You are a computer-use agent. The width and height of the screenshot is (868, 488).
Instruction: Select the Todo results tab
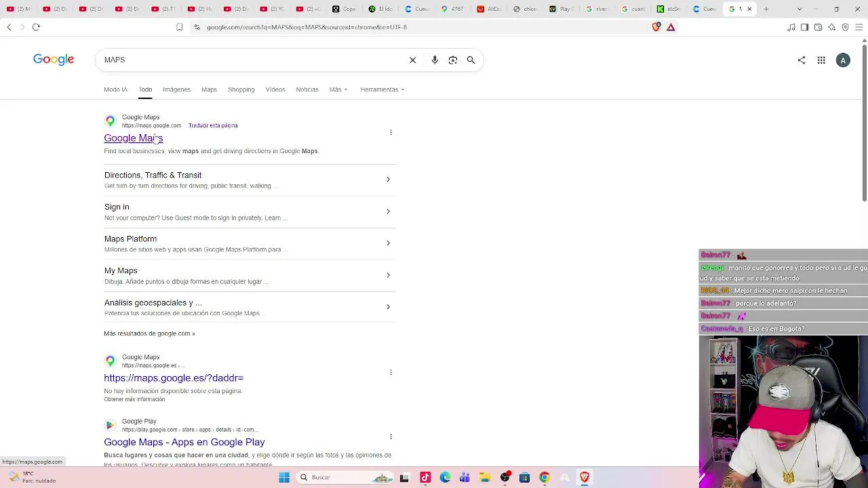pyautogui.click(x=145, y=89)
